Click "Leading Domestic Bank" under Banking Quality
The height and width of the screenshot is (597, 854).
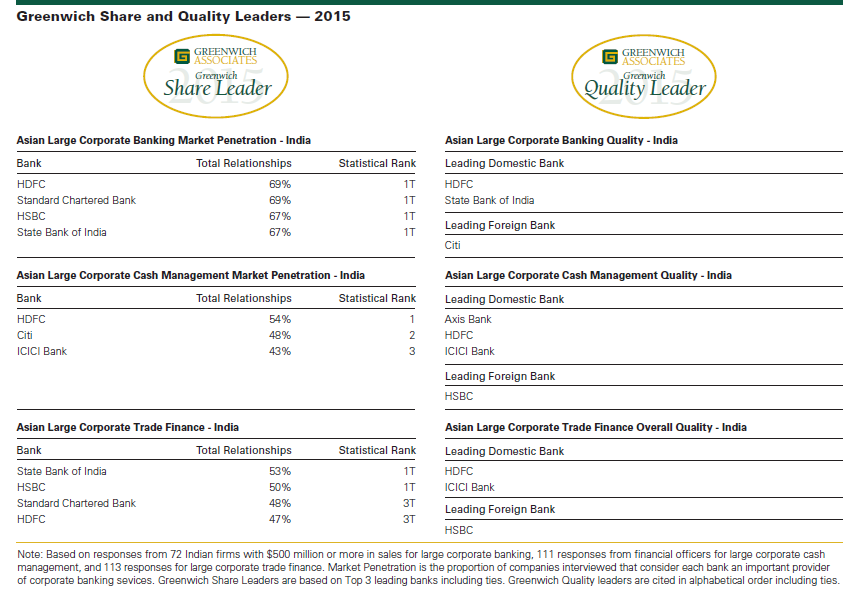[x=504, y=163]
